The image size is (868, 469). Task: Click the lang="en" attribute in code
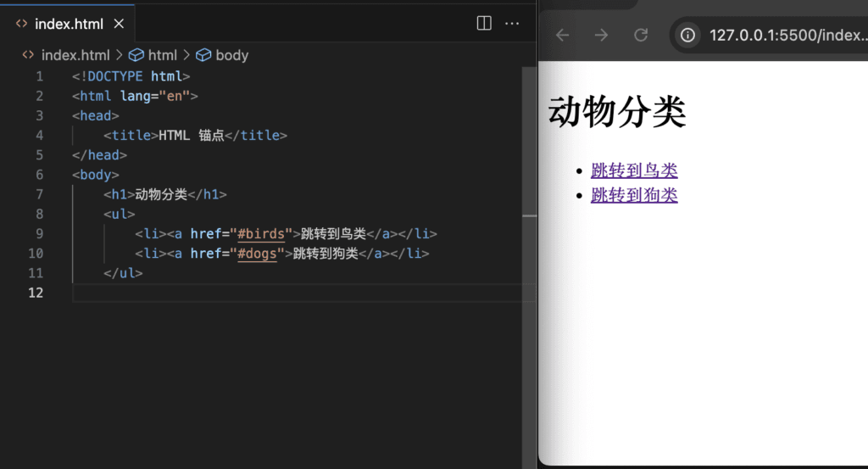tap(155, 97)
